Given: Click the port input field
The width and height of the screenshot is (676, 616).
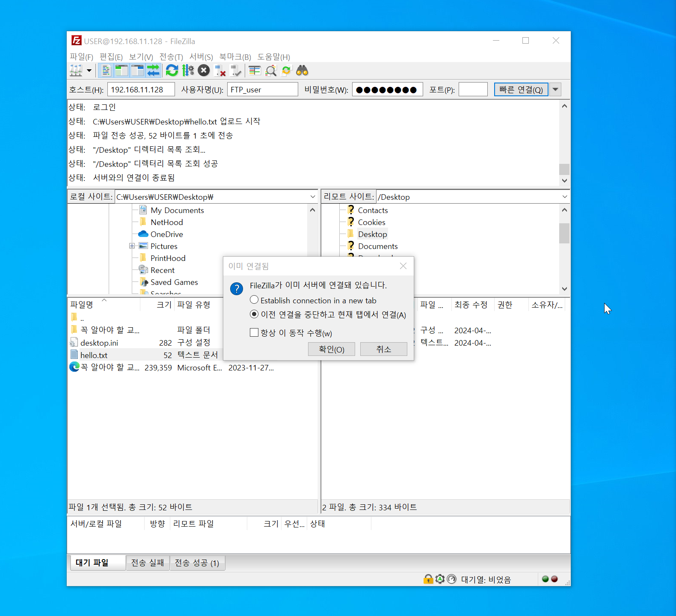Looking at the screenshot, I should 473,89.
